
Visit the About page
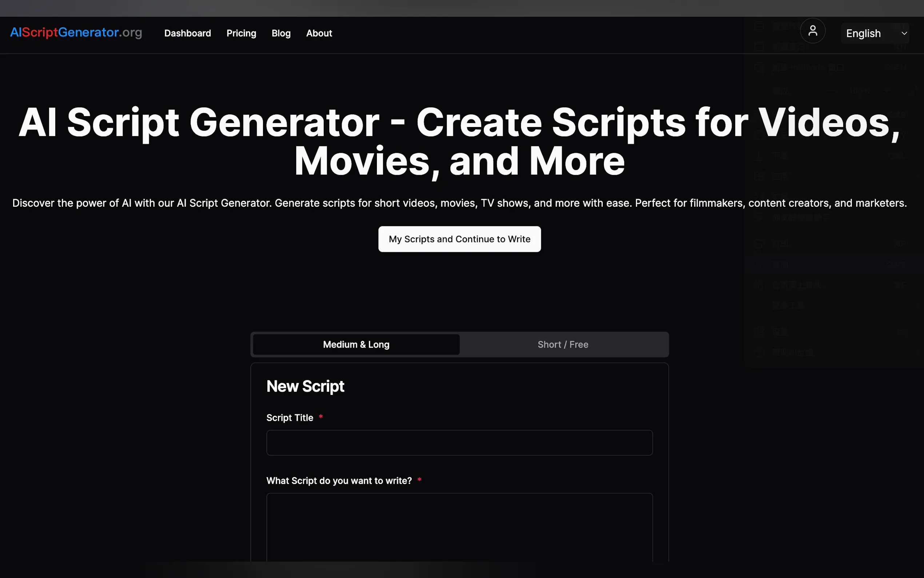(319, 33)
